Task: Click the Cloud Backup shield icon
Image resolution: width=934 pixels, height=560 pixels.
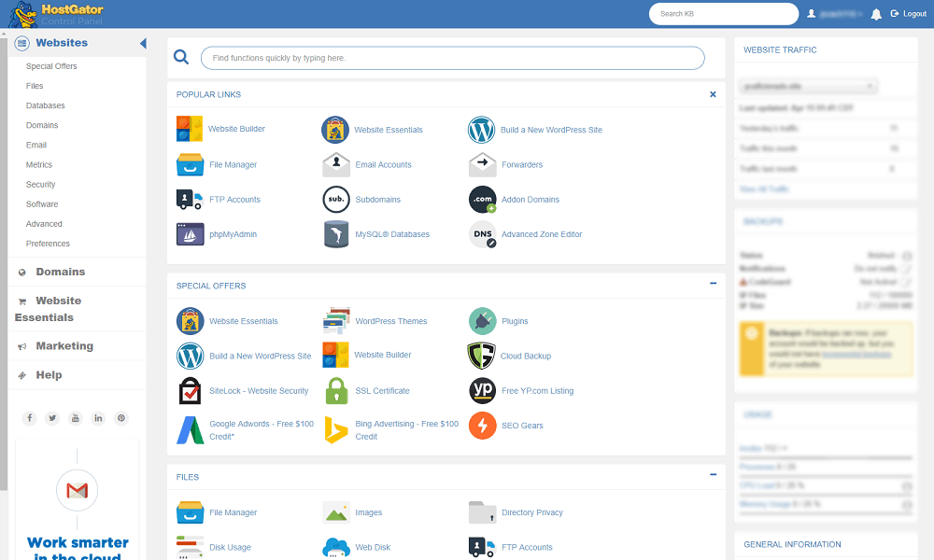Action: coord(481,356)
